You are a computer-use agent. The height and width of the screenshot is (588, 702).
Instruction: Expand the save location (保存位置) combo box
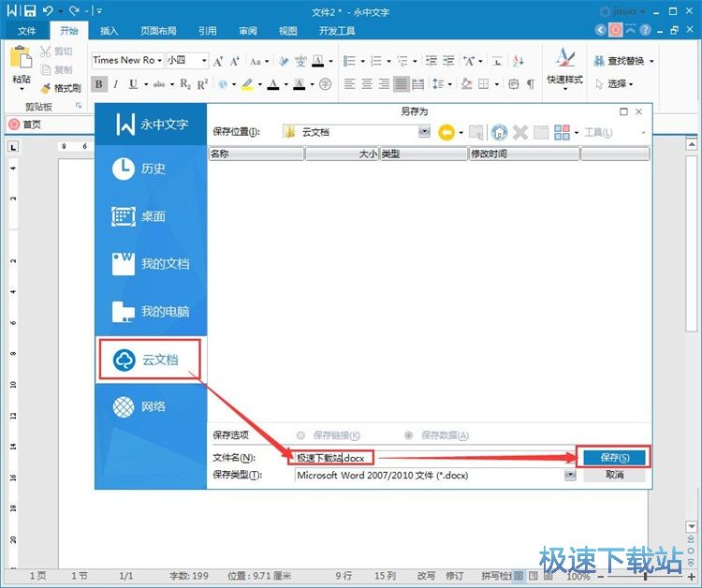423,132
